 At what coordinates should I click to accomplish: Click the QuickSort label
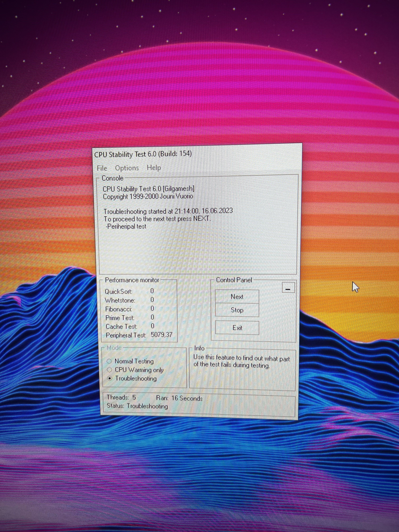coord(119,292)
